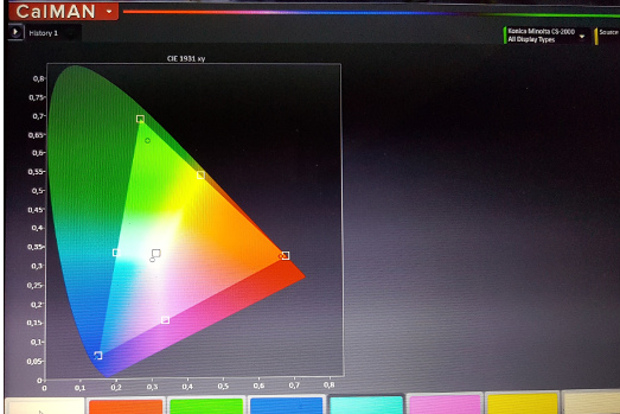Open the Source panel tab
The height and width of the screenshot is (414, 620).
[607, 33]
